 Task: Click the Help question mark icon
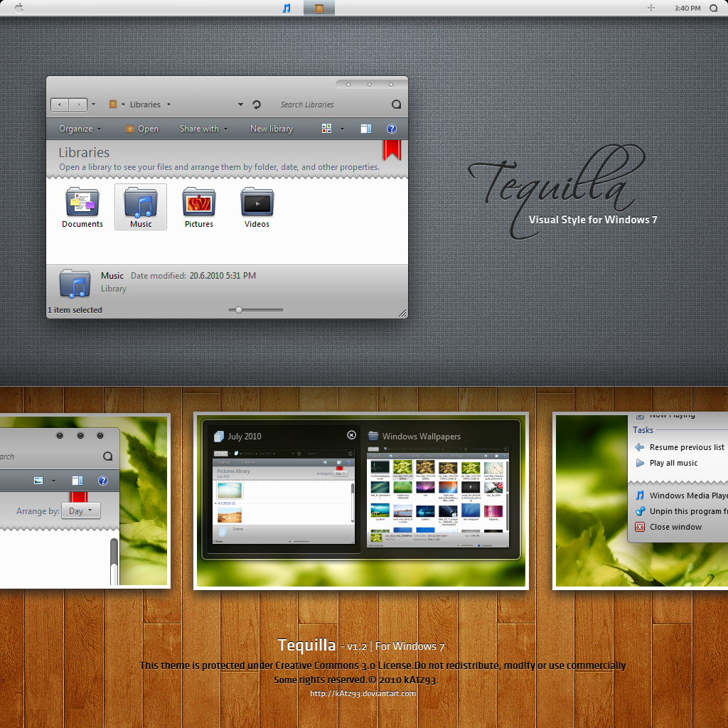click(x=392, y=129)
